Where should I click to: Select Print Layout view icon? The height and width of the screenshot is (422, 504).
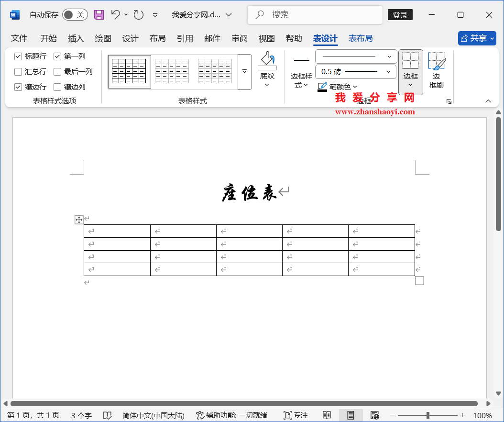coord(351,415)
